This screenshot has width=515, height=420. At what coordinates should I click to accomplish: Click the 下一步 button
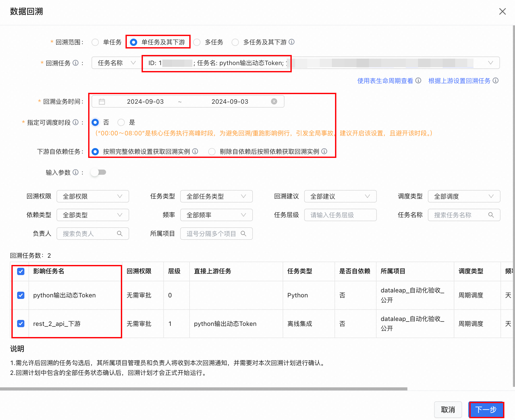click(486, 409)
